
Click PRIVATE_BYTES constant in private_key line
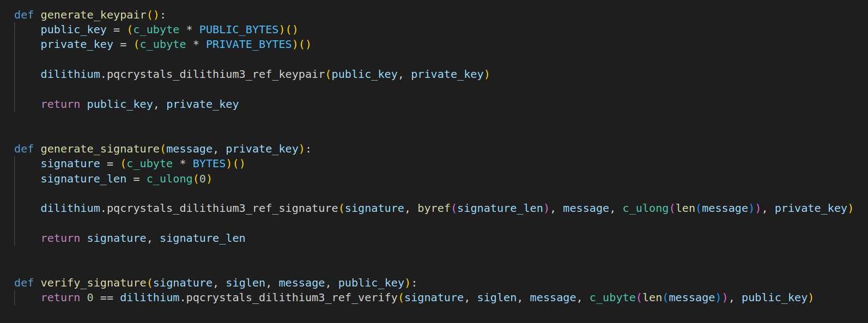click(249, 44)
